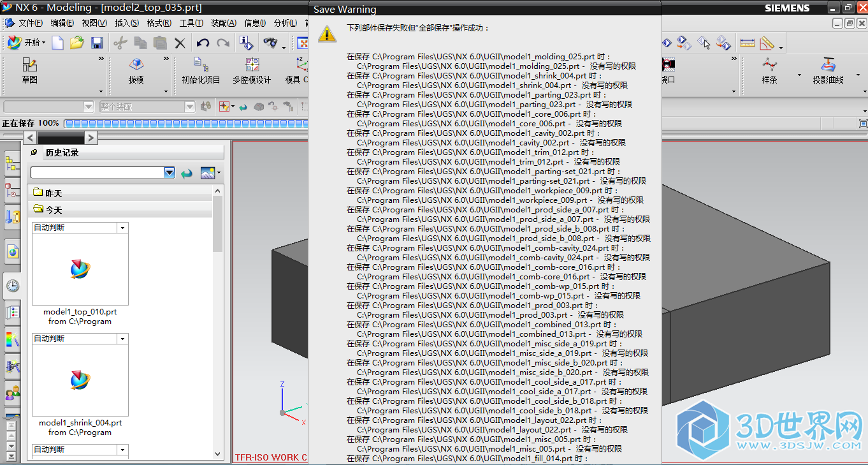The width and height of the screenshot is (868, 465).
Task: Open the Internet Explorer sidebar tab
Action: tap(11, 252)
